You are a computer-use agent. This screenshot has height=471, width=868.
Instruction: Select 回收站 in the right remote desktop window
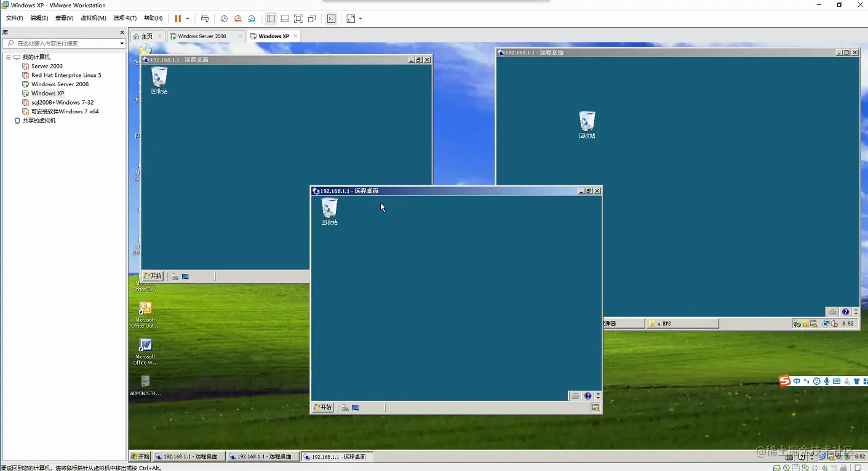[587, 124]
